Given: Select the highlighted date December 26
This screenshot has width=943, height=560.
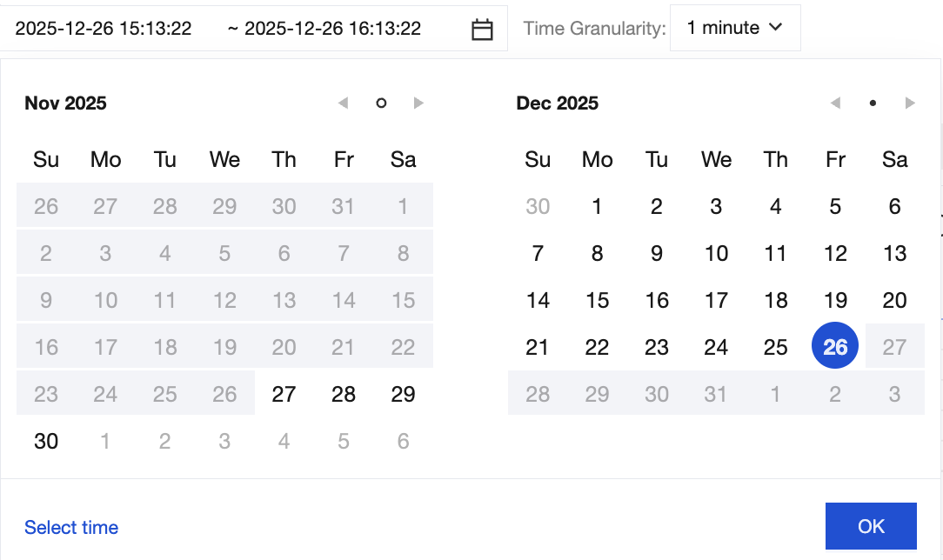Looking at the screenshot, I should coord(835,347).
